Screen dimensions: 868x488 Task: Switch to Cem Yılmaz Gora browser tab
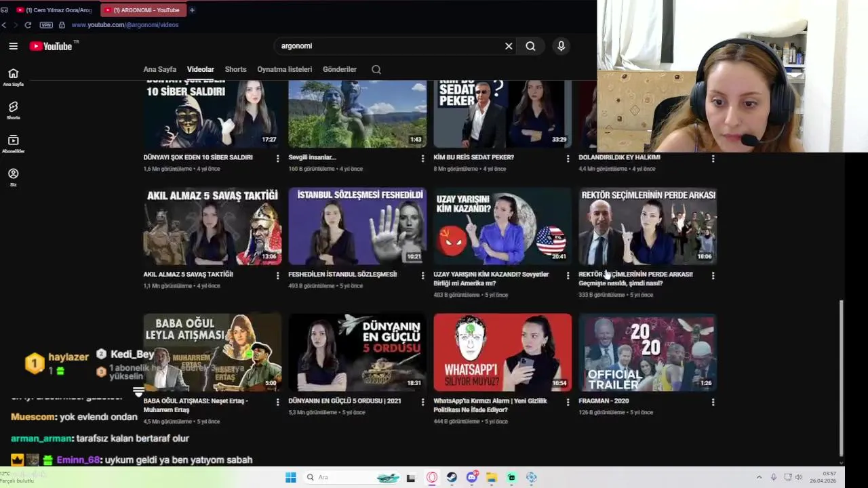54,10
